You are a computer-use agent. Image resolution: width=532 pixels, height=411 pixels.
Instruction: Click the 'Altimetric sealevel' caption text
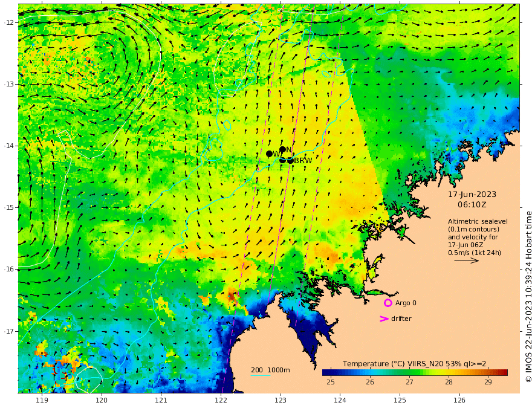click(x=478, y=221)
